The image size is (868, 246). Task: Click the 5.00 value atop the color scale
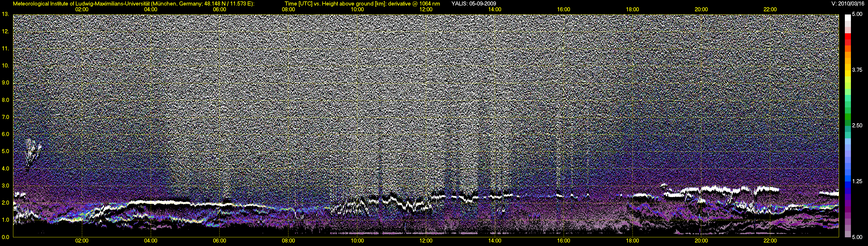coord(857,14)
